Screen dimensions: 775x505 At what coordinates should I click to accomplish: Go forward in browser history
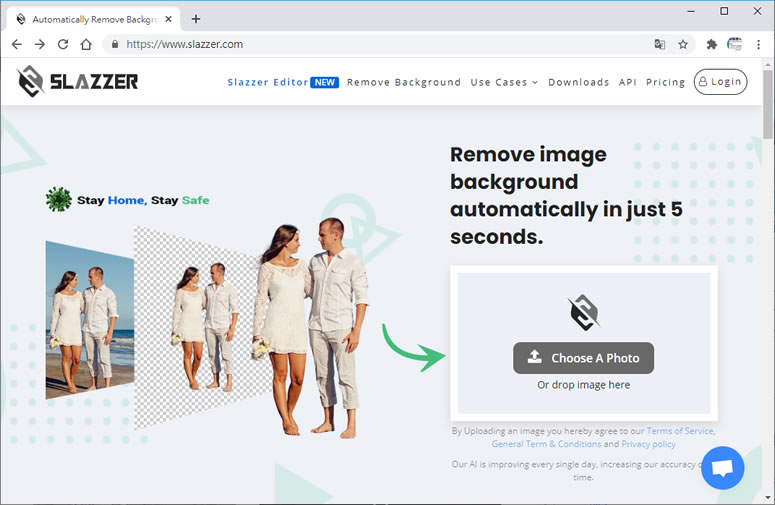(40, 44)
